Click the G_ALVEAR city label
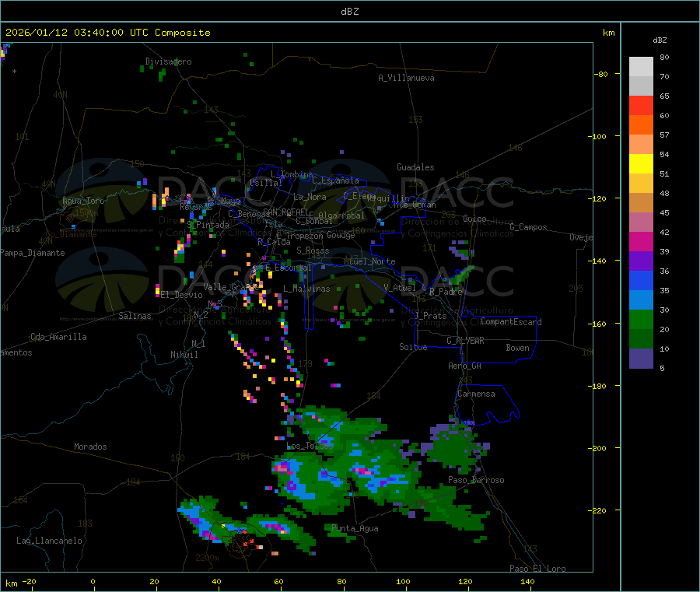 pos(466,341)
